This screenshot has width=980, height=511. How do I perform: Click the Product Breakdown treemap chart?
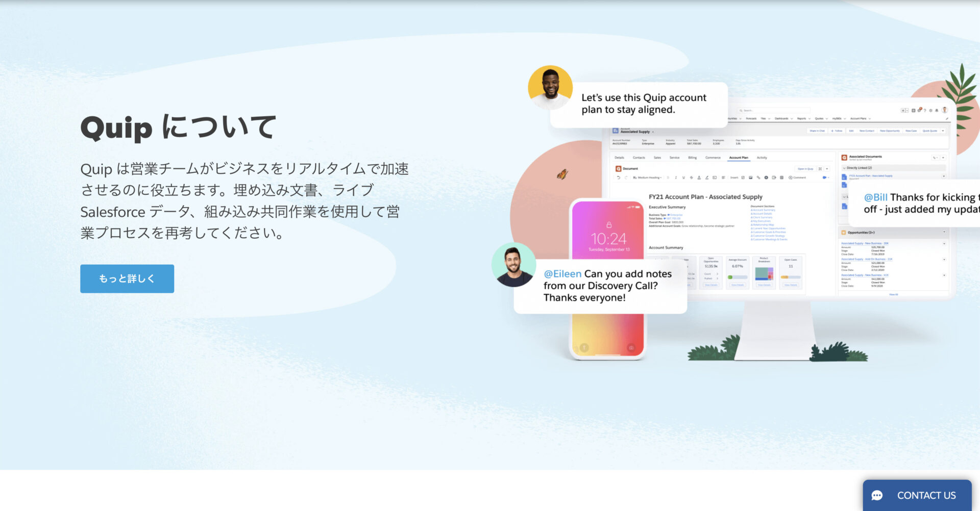[764, 274]
